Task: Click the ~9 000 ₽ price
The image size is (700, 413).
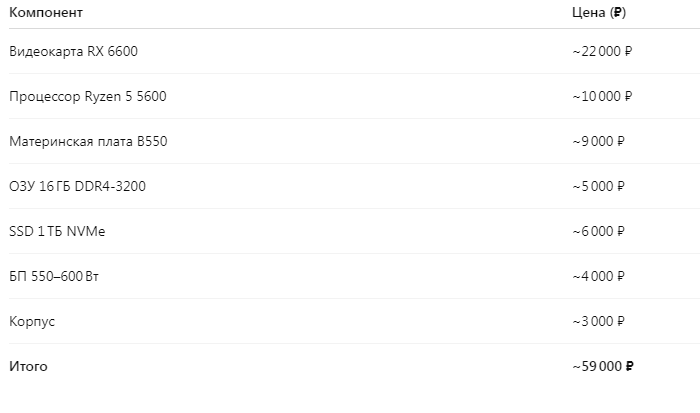Action: [598, 141]
